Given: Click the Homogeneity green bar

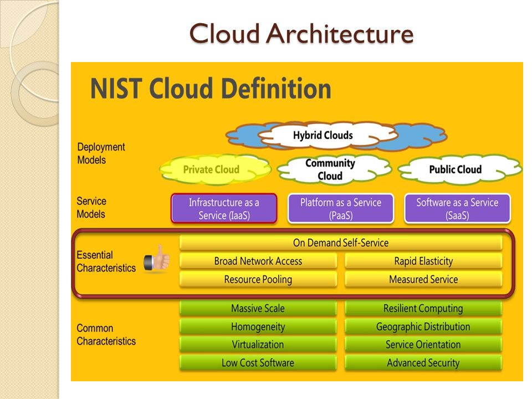Looking at the screenshot, I should click(x=258, y=326).
